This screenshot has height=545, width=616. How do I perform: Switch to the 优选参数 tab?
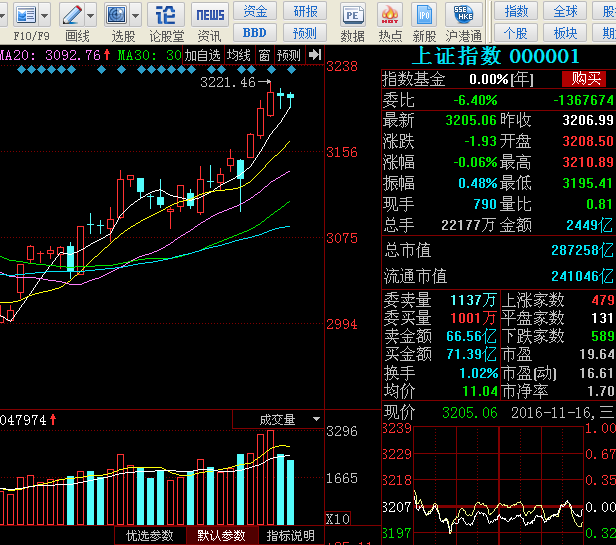(x=150, y=536)
